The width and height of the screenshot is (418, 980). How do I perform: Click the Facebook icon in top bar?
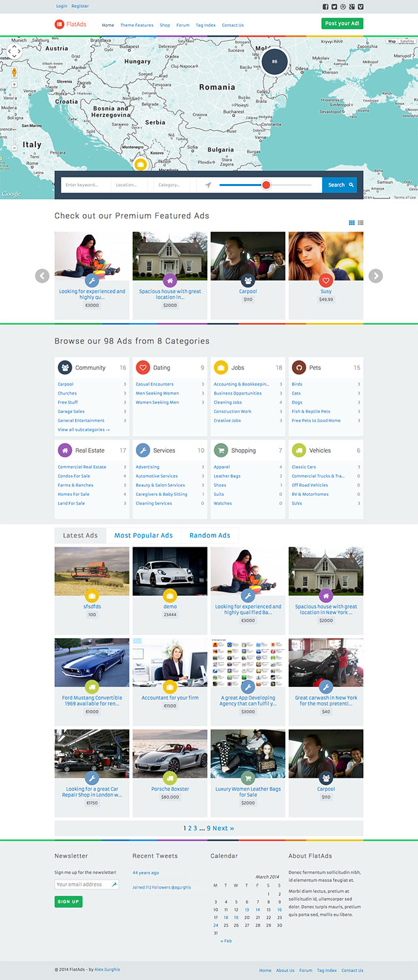pos(326,7)
